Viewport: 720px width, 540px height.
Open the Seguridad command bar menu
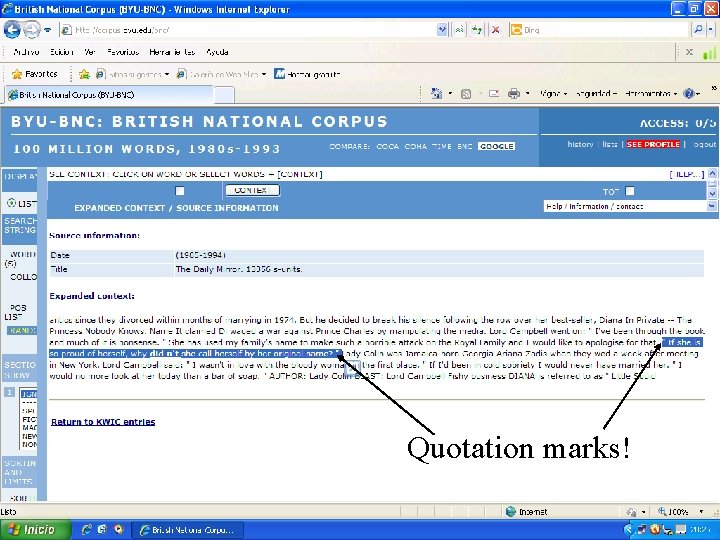coord(596,94)
